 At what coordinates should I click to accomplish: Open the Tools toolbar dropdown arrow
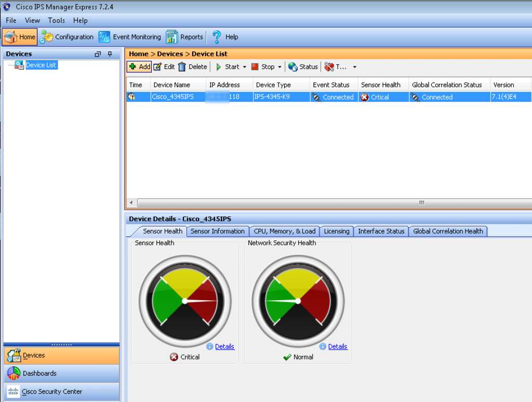[354, 67]
